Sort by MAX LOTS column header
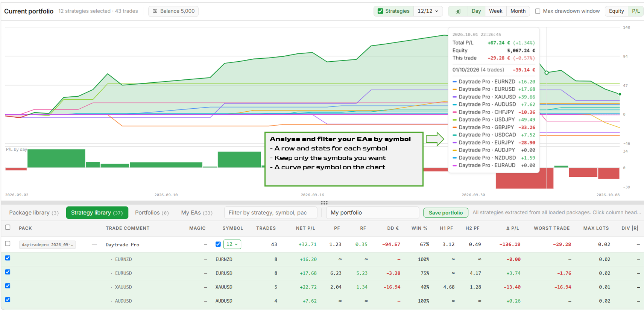 [x=596, y=228]
